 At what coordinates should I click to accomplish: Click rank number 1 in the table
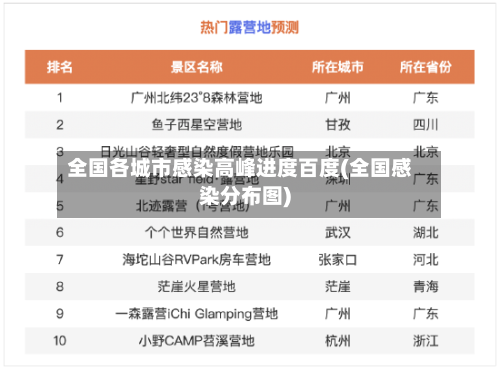(60, 98)
